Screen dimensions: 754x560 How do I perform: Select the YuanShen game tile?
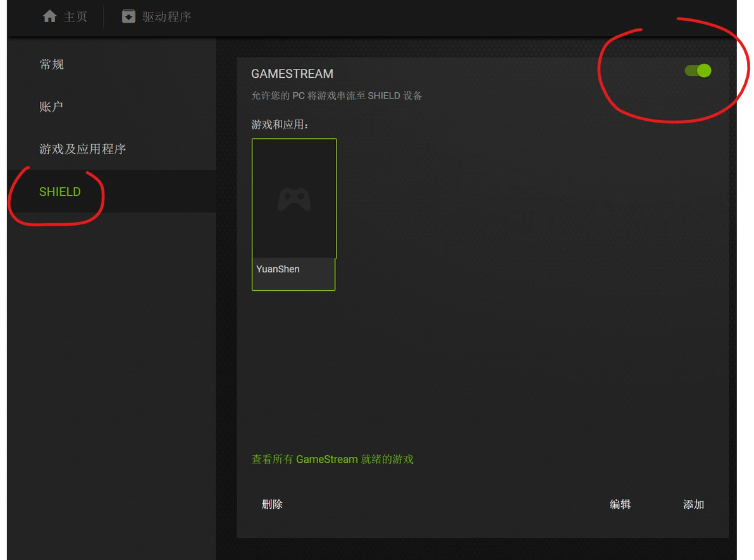click(294, 214)
